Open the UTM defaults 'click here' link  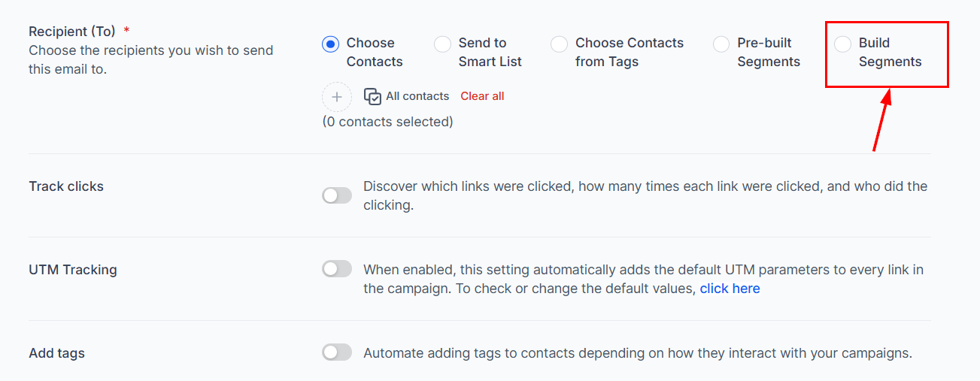[x=730, y=289]
